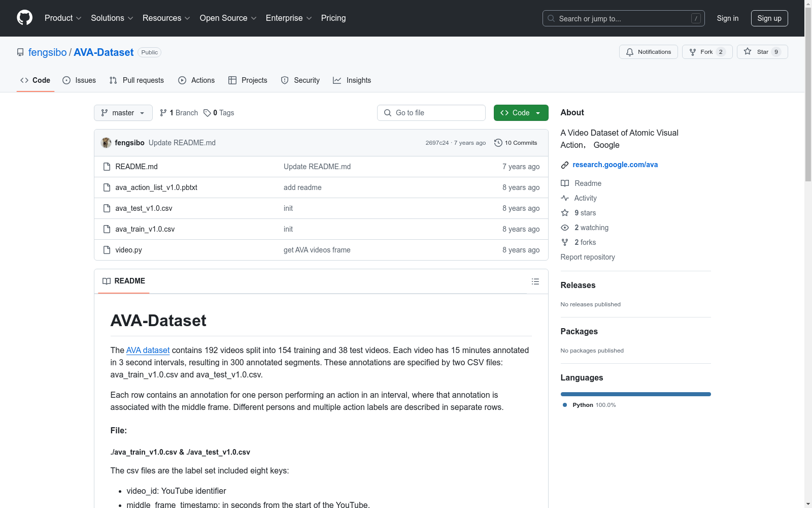Open the green Code dropdown button
The image size is (812, 508).
pyautogui.click(x=521, y=113)
